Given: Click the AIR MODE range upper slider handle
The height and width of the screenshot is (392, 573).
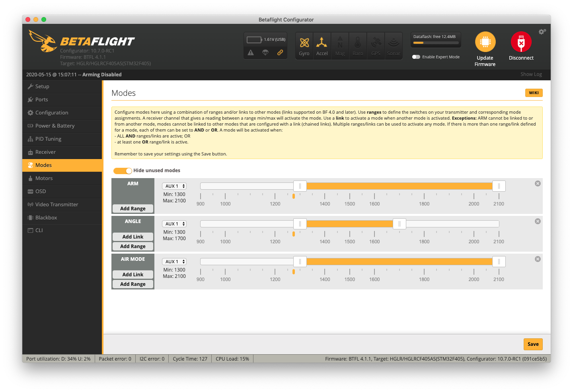Looking at the screenshot, I should coord(499,262).
